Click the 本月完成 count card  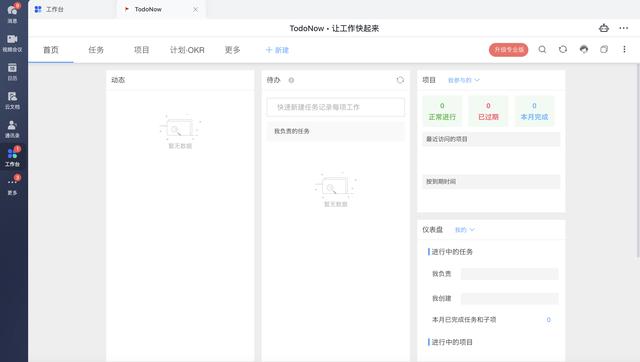534,111
